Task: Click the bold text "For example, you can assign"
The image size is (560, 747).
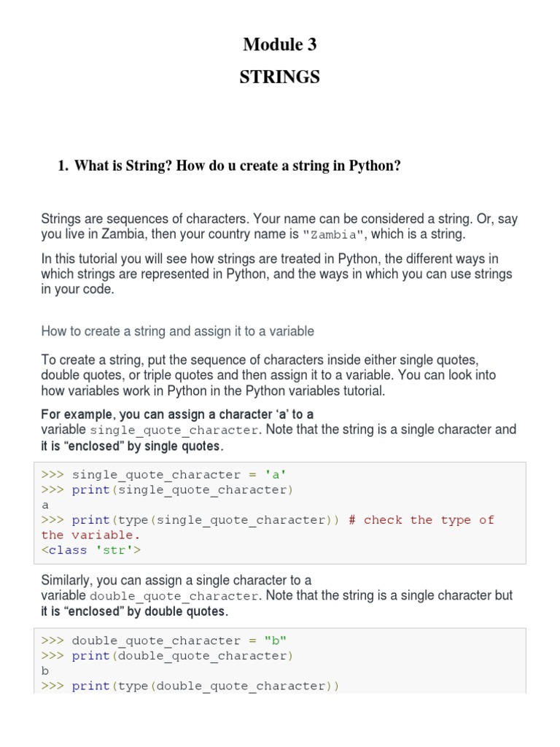Action: (177, 414)
